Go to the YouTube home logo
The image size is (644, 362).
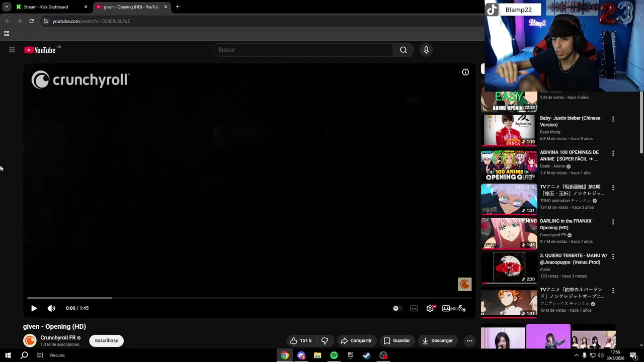coord(40,50)
